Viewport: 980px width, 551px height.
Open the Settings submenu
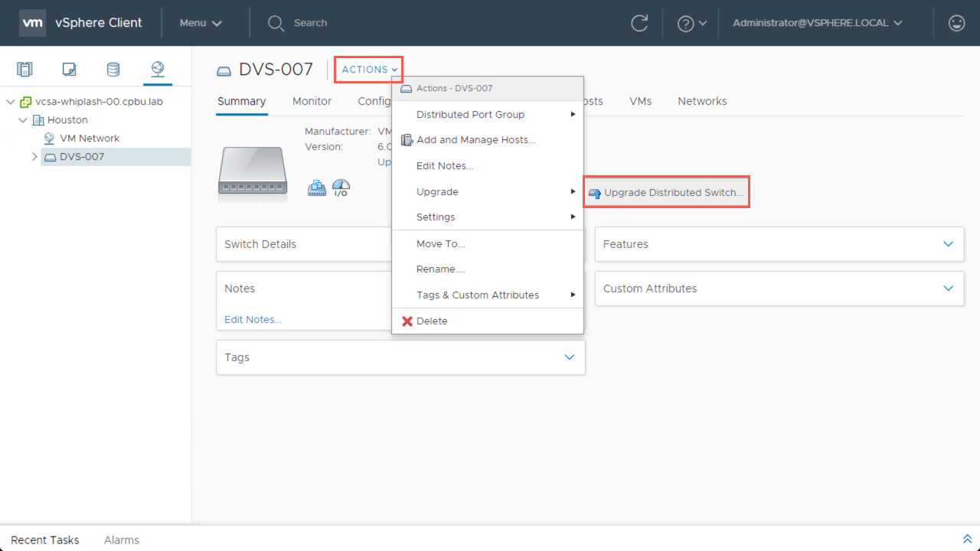pyautogui.click(x=488, y=217)
